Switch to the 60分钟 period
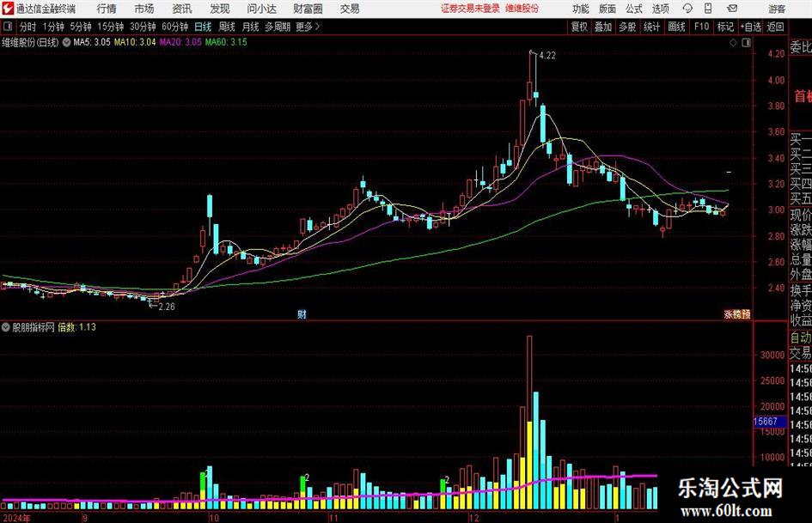Image resolution: width=812 pixels, height=523 pixels. 175,27
